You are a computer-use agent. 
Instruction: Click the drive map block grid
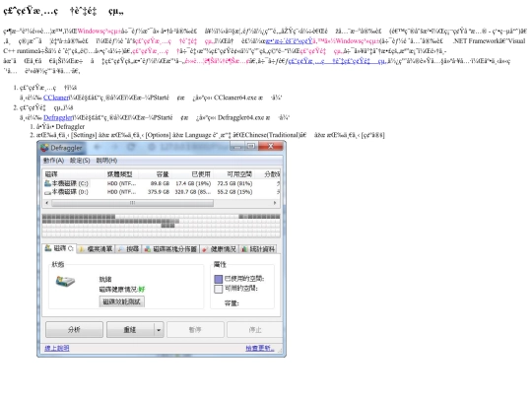(x=162, y=226)
